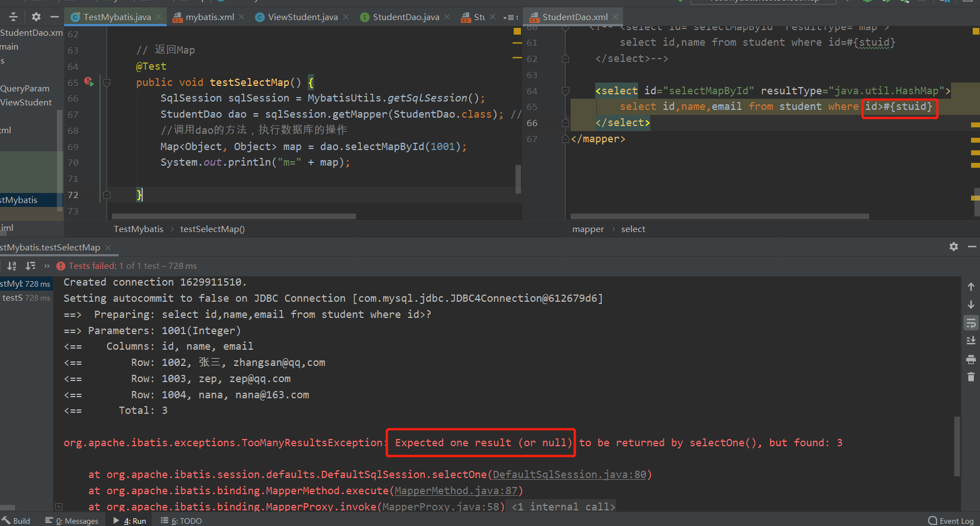Fold select tag at line 64

tap(566, 91)
